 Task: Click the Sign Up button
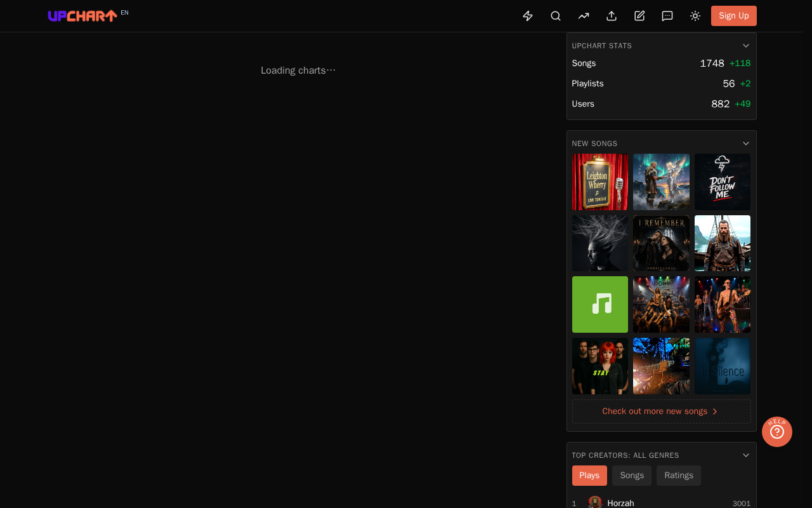[x=734, y=16]
